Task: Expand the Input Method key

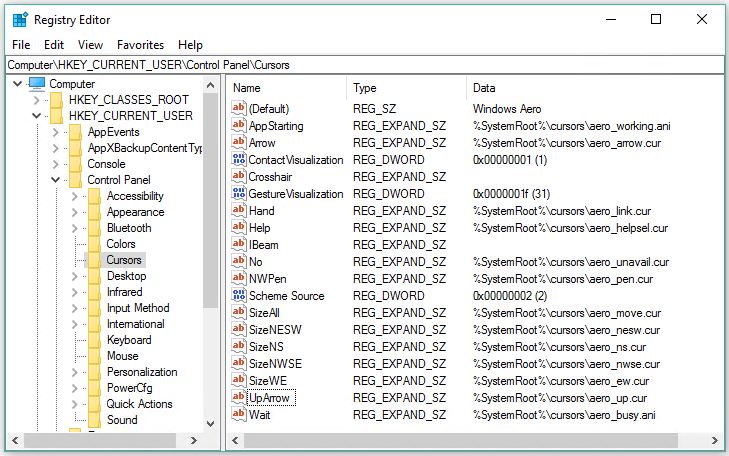Action: 74,308
